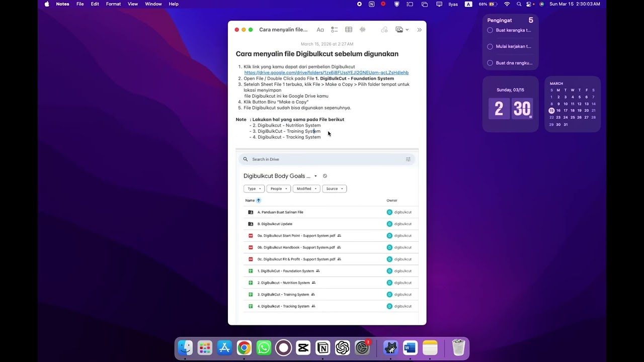Open the drive.google.com folder link

tap(327, 72)
